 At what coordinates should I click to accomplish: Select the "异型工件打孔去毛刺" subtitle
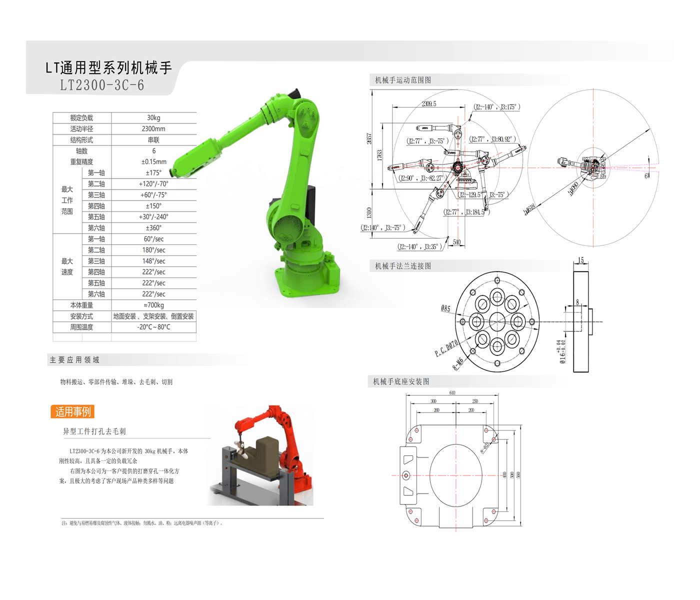[94, 431]
